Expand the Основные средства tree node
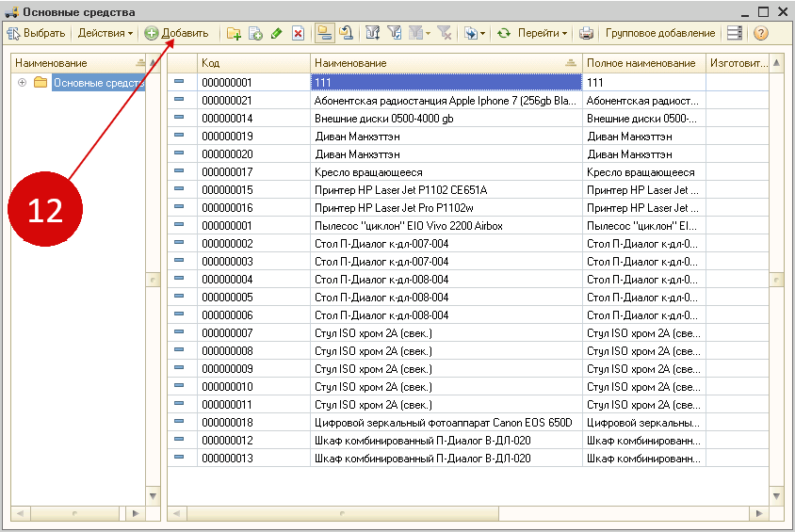 pyautogui.click(x=22, y=83)
